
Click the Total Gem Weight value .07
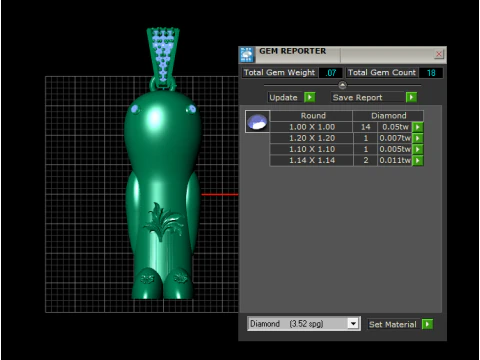[331, 73]
